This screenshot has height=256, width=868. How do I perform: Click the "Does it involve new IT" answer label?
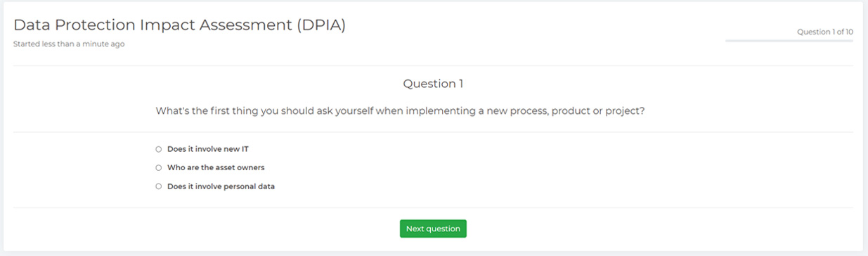[208, 149]
